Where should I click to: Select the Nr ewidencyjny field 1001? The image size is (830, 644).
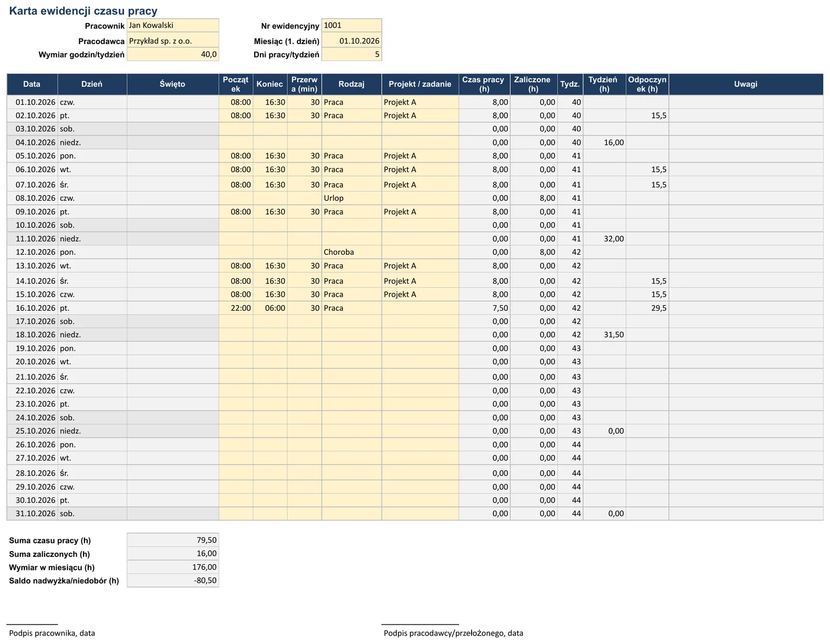click(352, 25)
